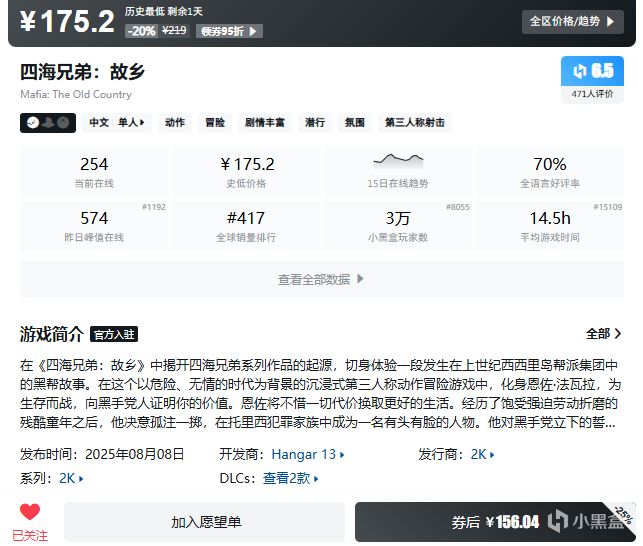The height and width of the screenshot is (546, 643).
Task: Open developer Hangar 13 link
Action: point(308,455)
